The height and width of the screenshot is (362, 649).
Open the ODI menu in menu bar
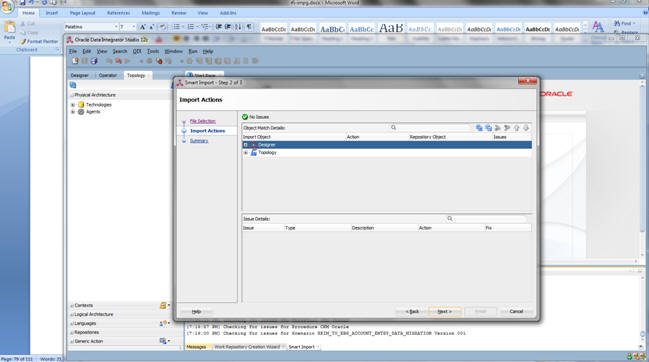[x=137, y=51]
